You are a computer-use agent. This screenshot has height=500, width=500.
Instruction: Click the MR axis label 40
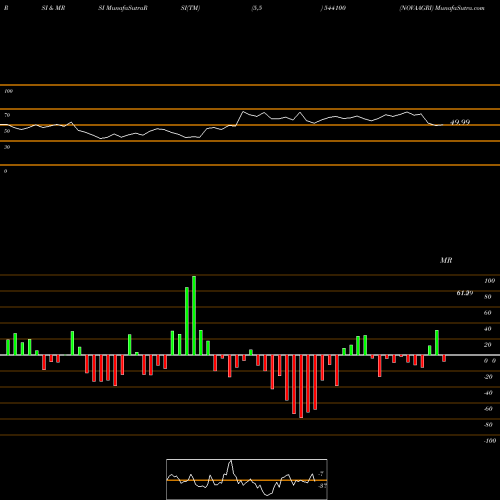pyautogui.click(x=488, y=329)
